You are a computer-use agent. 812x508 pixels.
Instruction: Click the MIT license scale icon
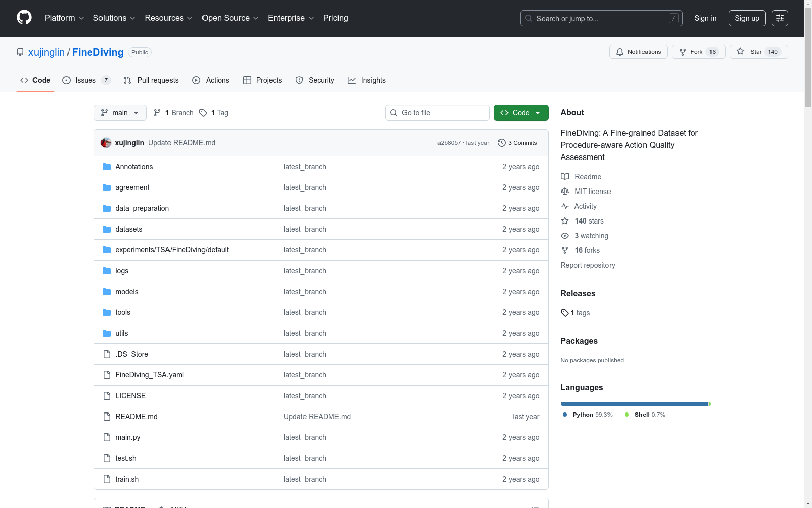pos(565,192)
